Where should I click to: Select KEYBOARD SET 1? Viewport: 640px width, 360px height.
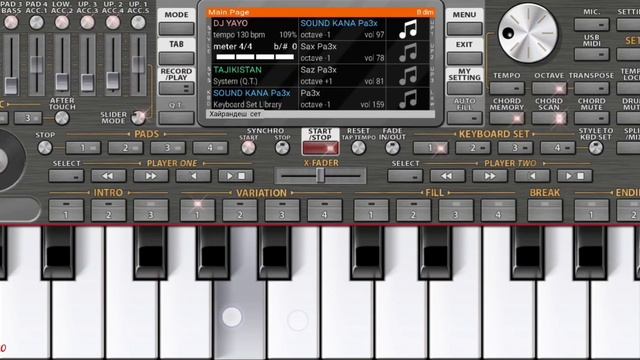coord(431,148)
